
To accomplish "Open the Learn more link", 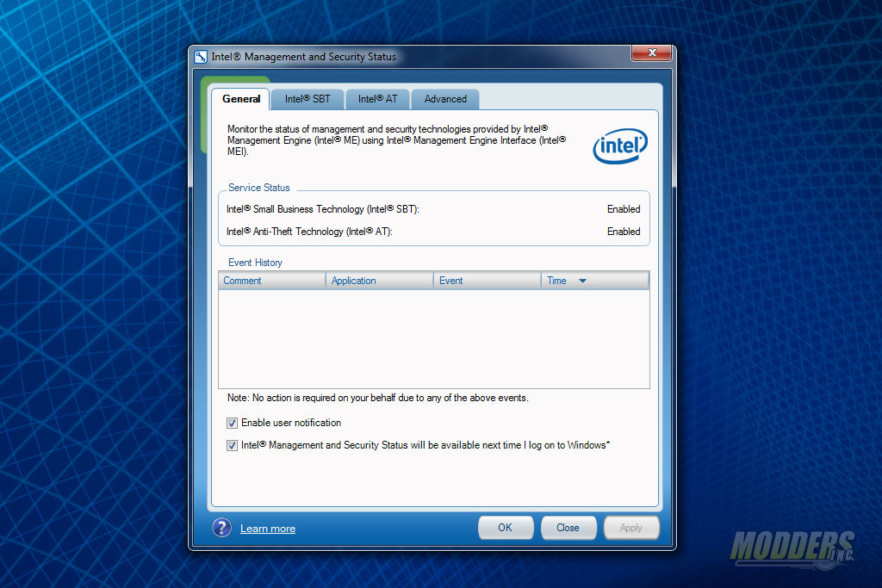I will tap(268, 529).
